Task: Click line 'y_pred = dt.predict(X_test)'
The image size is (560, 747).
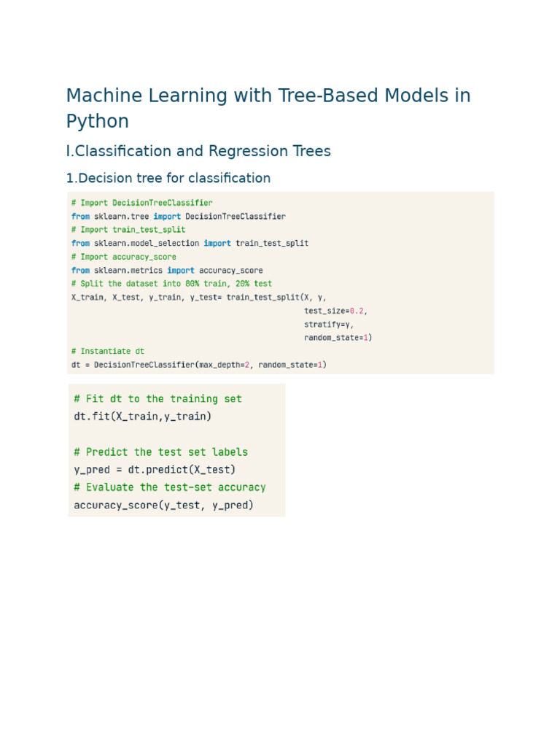Action: [x=155, y=470]
